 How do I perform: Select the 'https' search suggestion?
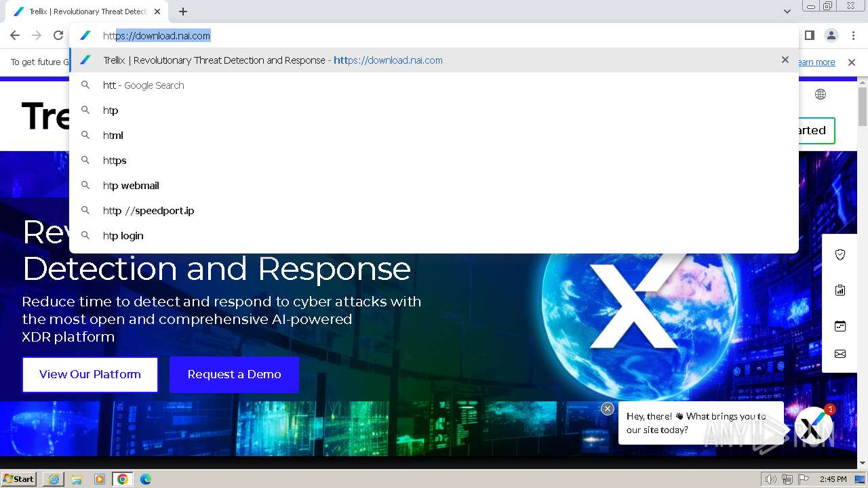click(x=434, y=161)
